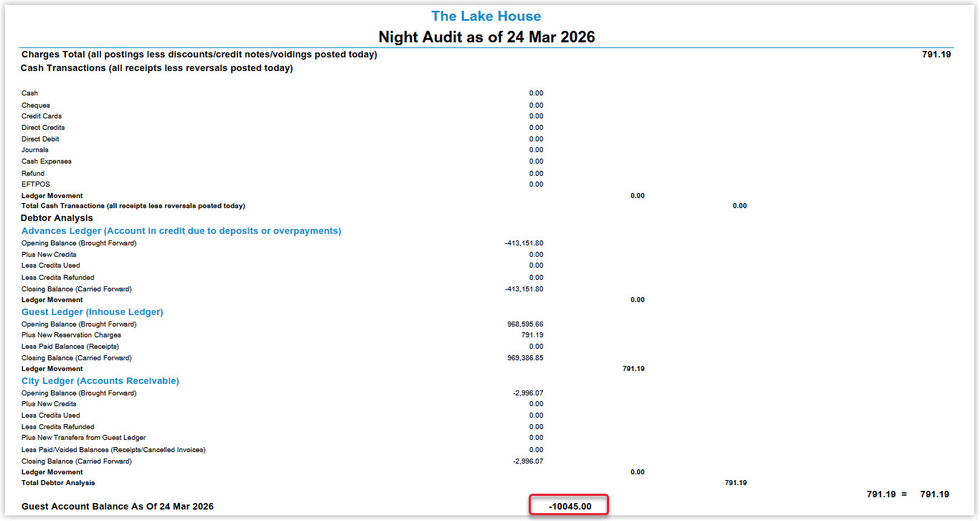Click the "Cash Transactions" heading under Charges Total

(156, 68)
